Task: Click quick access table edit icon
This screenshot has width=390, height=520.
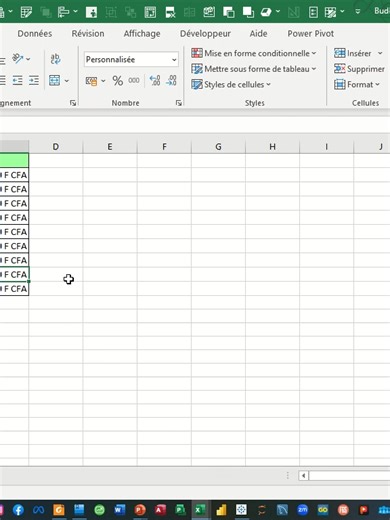Action: 26,12
